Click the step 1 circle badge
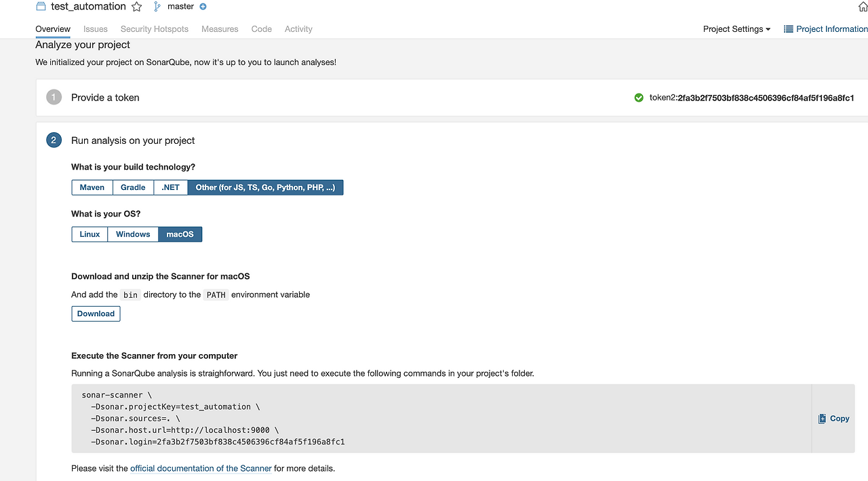This screenshot has height=481, width=868. click(x=54, y=97)
